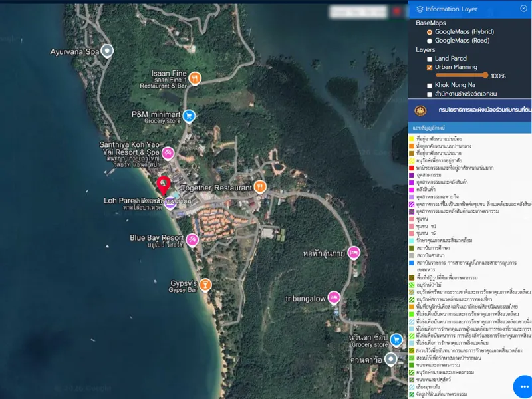
Task: Click the Isaan Fine restaurant marker icon
Action: pos(194,78)
